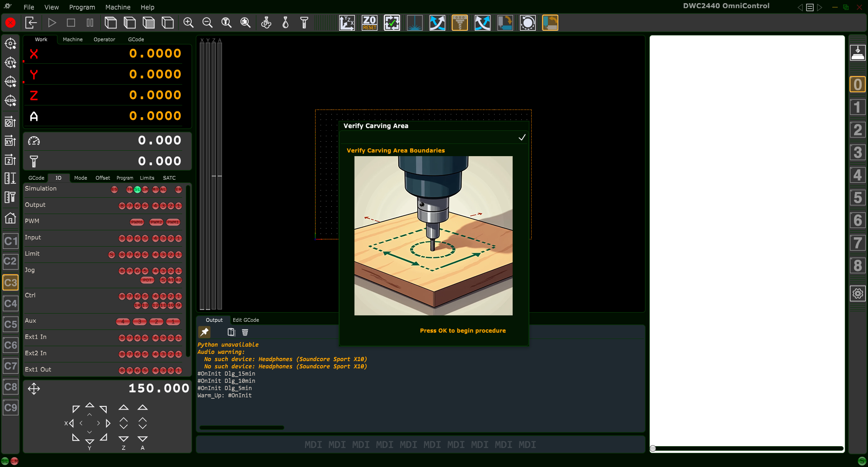This screenshot has width=868, height=467.
Task: Click the home icon in the left sidebar
Action: [x=10, y=219]
